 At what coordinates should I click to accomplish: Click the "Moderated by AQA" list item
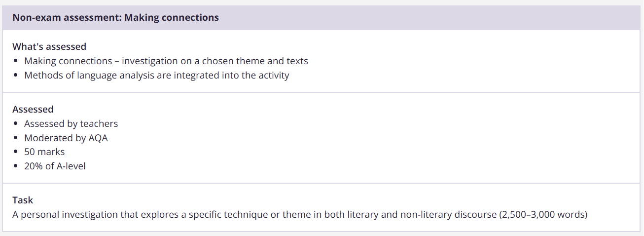point(66,138)
